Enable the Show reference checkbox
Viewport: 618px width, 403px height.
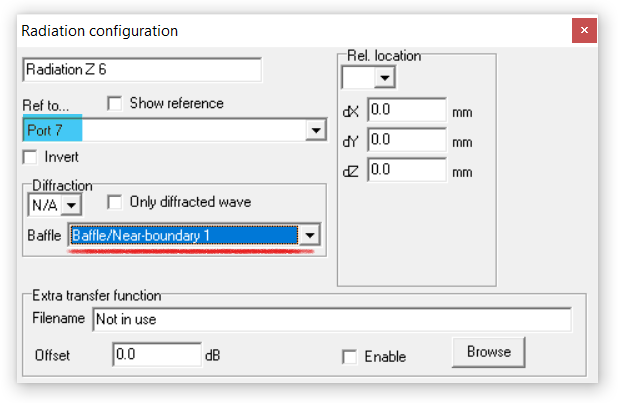coord(114,103)
